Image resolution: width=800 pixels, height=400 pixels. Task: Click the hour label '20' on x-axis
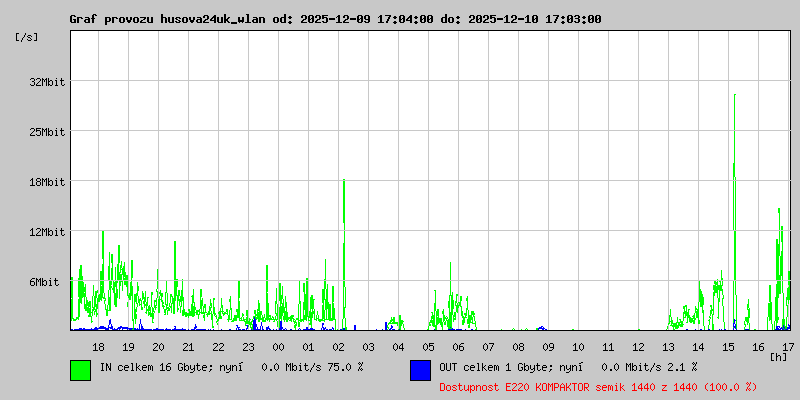[159, 347]
